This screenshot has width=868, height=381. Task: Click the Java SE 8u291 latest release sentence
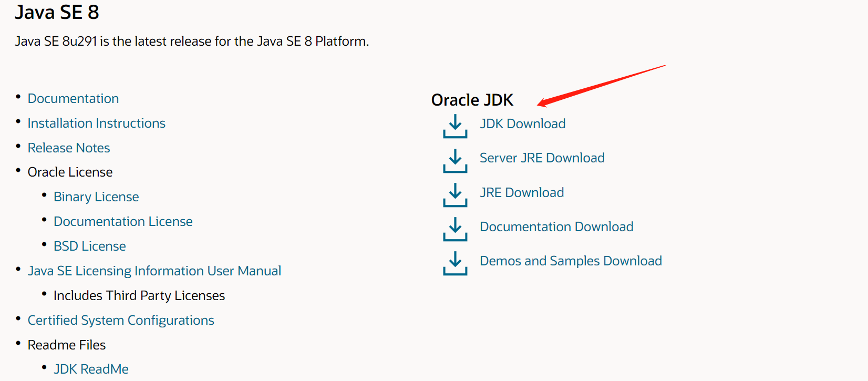(192, 42)
